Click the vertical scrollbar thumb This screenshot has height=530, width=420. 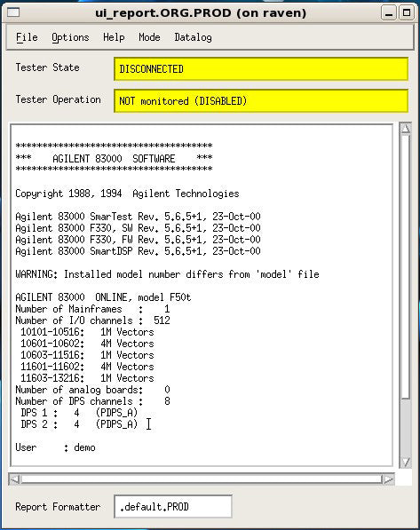tap(406, 267)
